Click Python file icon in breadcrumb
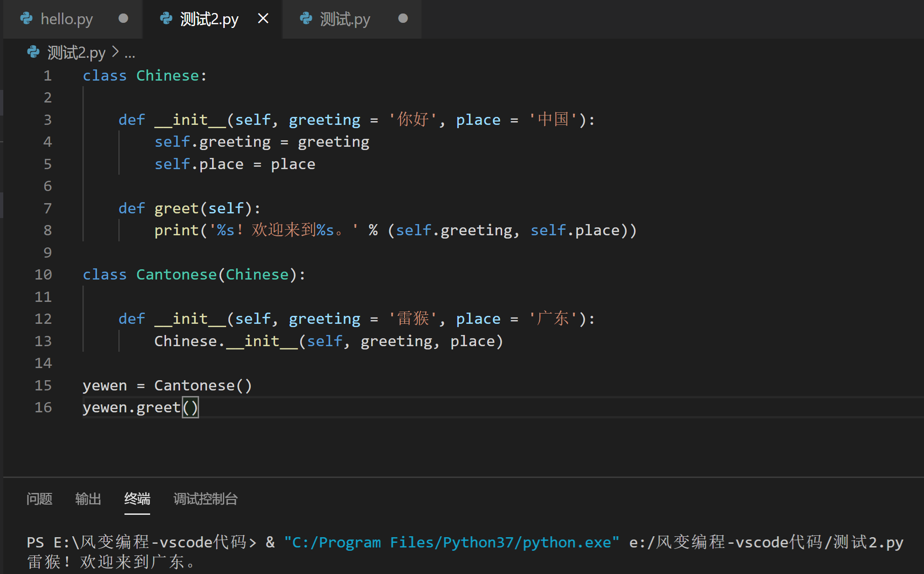The image size is (924, 574). click(x=34, y=52)
